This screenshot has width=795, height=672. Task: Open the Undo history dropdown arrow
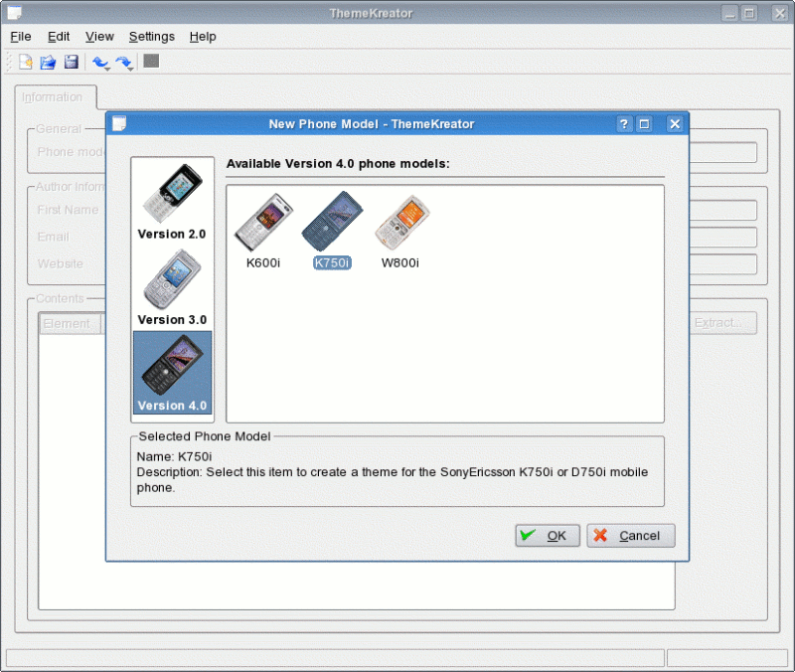point(108,69)
